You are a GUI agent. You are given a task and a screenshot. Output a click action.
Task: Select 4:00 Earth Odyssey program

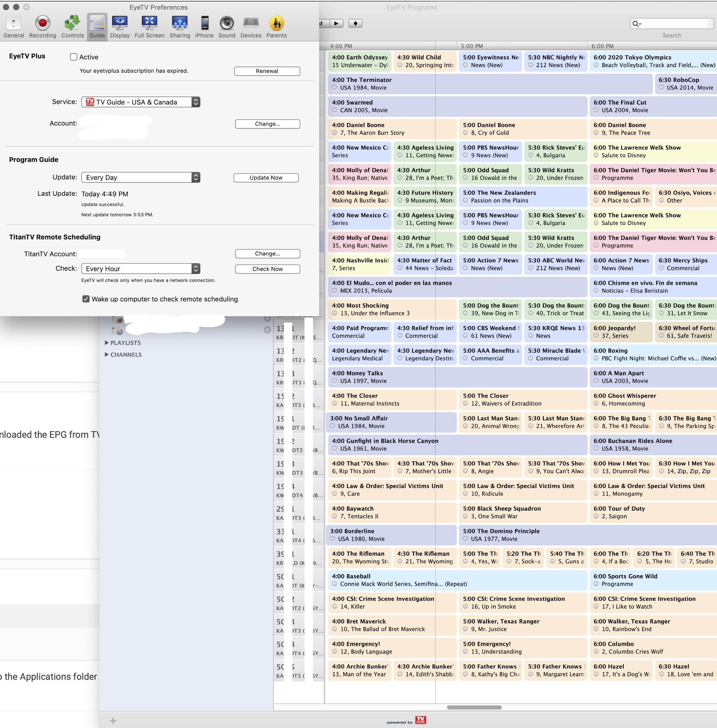[360, 61]
